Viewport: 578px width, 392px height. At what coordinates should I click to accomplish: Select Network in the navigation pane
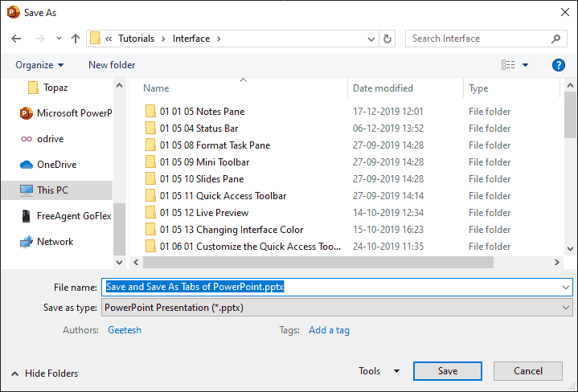pos(47,242)
